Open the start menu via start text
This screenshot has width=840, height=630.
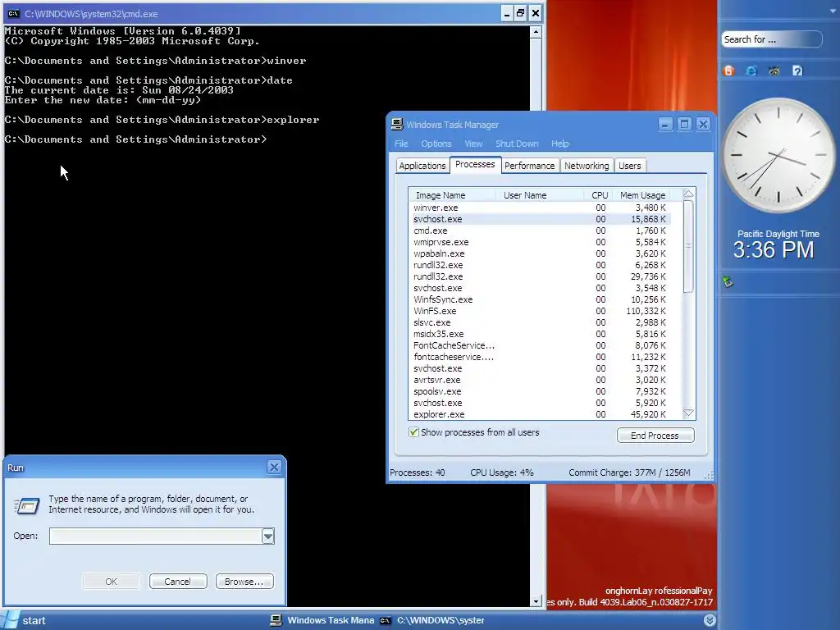coord(34,620)
